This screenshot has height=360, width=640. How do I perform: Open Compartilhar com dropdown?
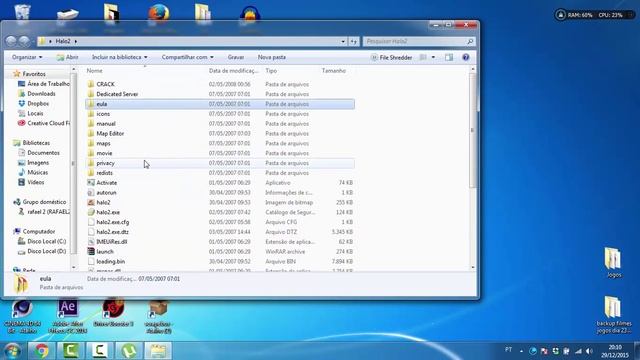tap(187, 57)
